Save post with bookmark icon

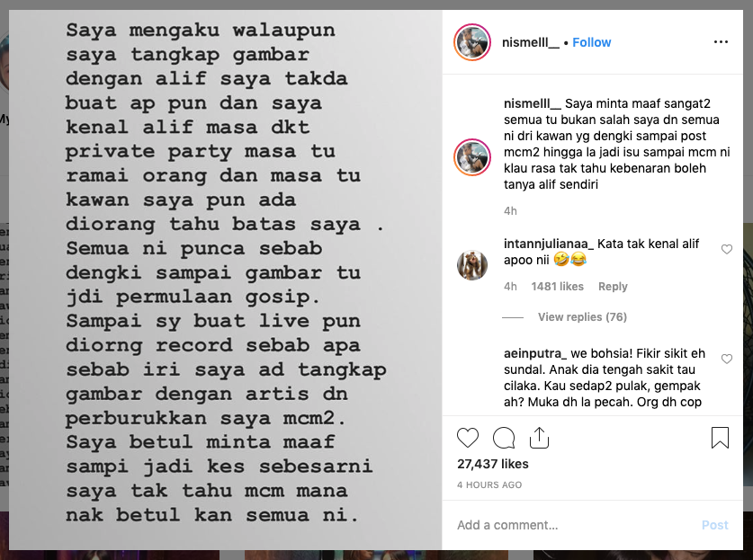(720, 438)
